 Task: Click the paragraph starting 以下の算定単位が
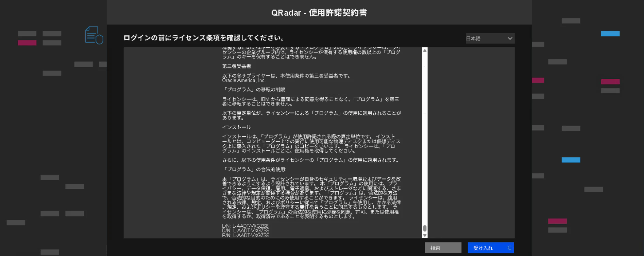click(311, 115)
